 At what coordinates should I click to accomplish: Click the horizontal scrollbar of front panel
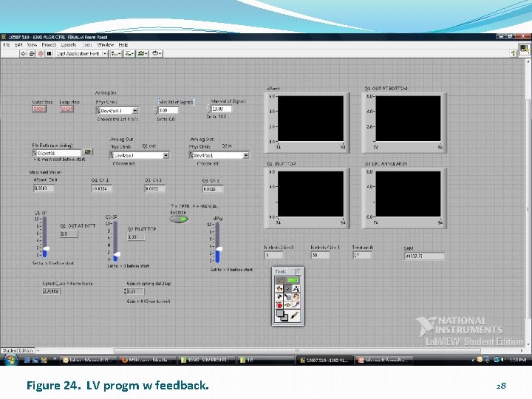tap(297, 350)
